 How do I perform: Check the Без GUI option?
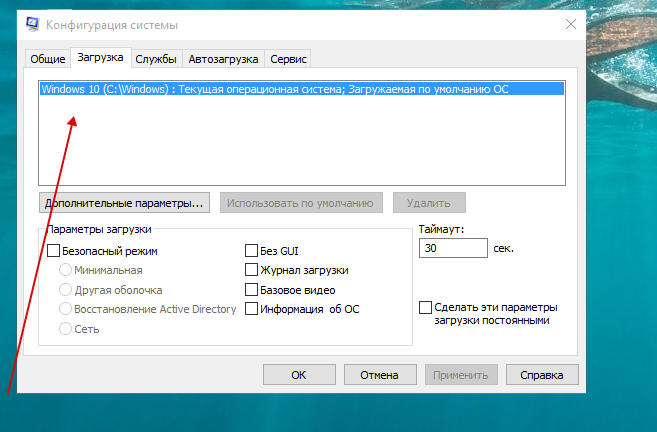(x=252, y=252)
